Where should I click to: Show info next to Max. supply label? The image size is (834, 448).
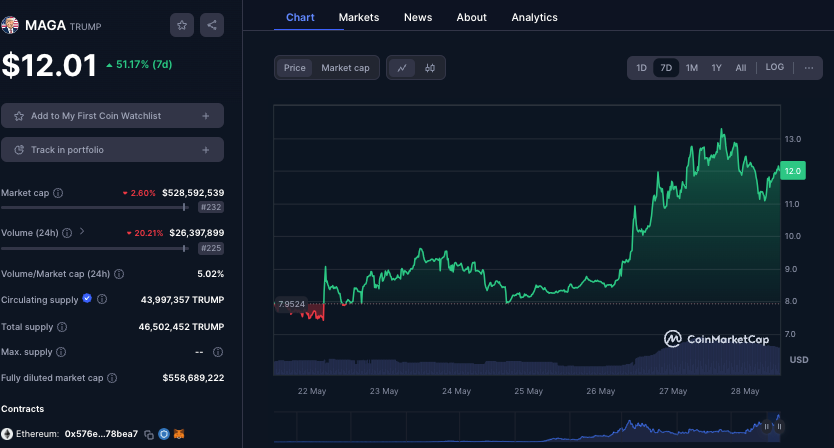coord(61,352)
